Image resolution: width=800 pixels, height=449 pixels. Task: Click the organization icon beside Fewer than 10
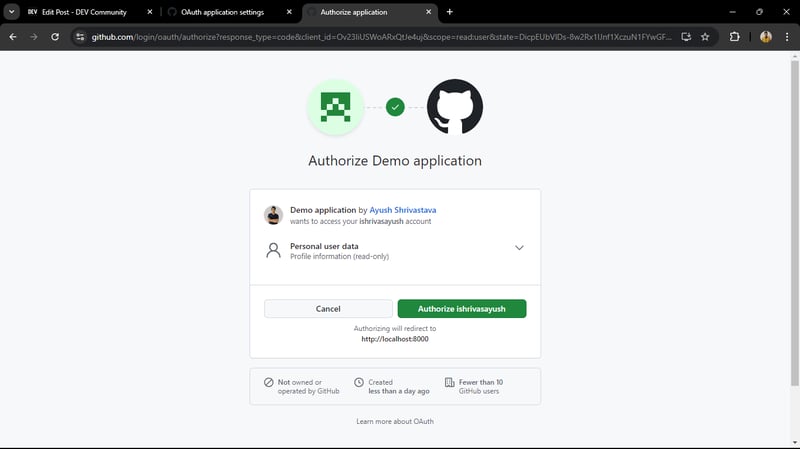click(x=449, y=382)
